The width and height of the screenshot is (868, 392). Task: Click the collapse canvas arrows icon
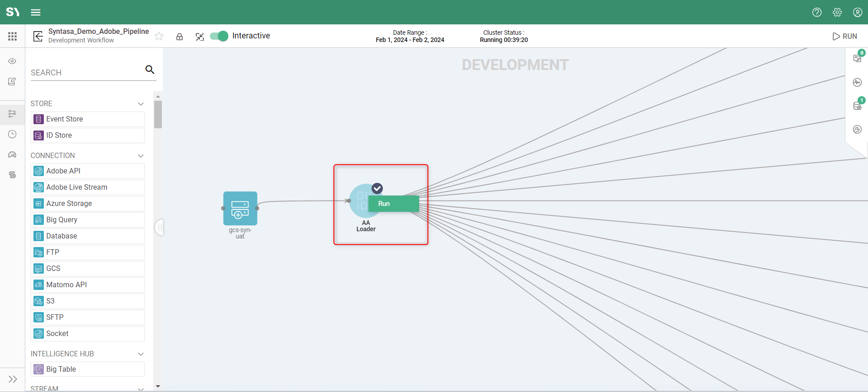coord(200,37)
